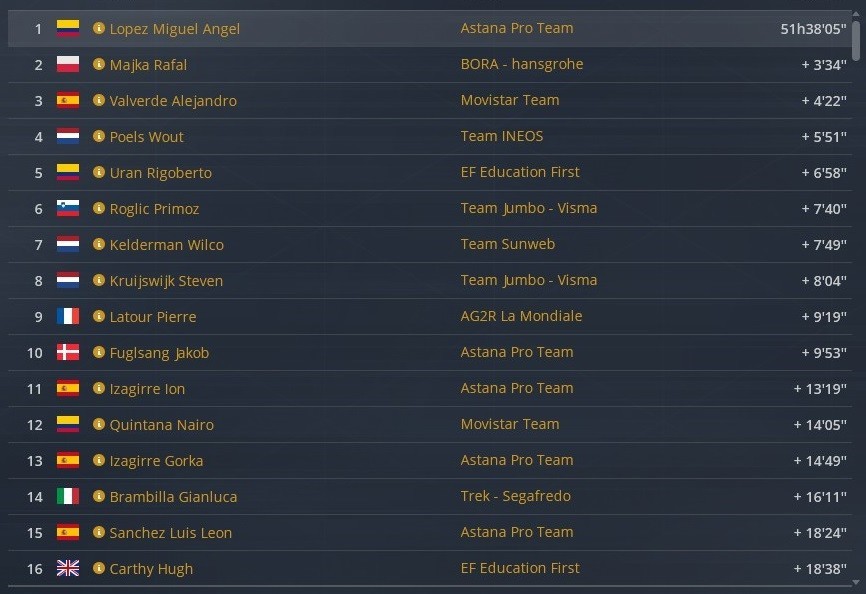Click the Colombian flag in Uran Rigoberto's row
Screen dimensions: 866x594
[68, 172]
